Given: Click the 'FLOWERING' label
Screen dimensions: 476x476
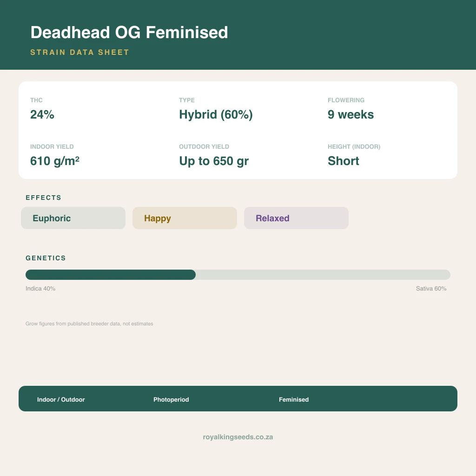Looking at the screenshot, I should [x=346, y=100].
